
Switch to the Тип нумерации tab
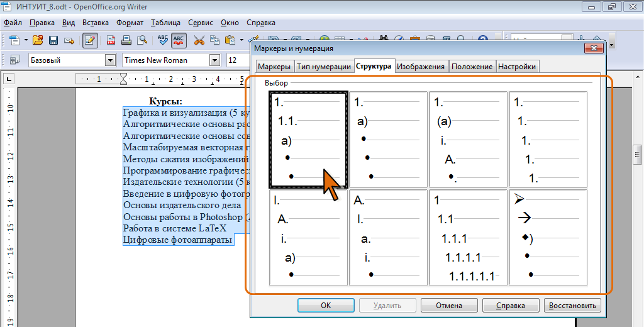click(324, 67)
